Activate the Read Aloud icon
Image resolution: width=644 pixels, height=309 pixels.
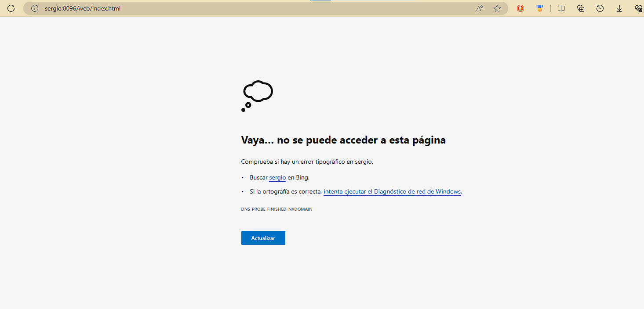(480, 8)
